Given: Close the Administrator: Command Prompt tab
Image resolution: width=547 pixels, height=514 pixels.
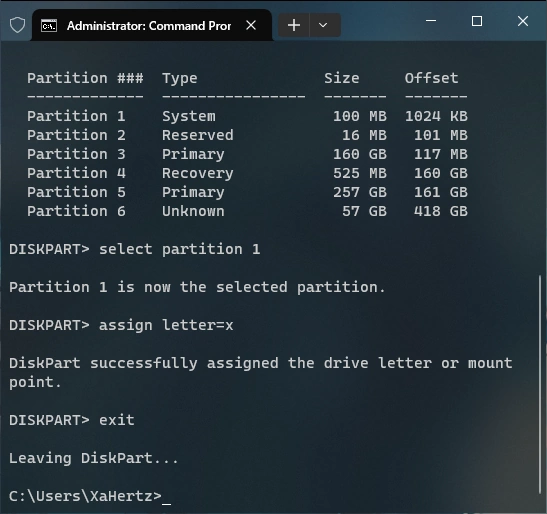Looking at the screenshot, I should (251, 25).
